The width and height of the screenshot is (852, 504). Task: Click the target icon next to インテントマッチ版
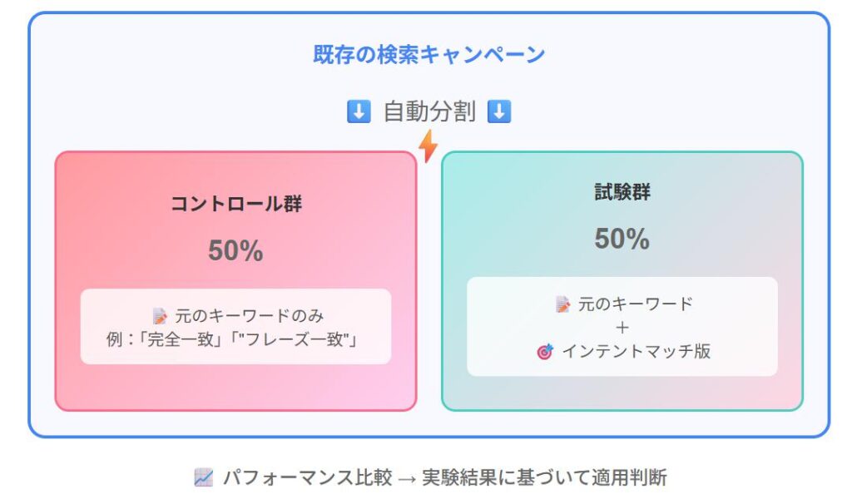[545, 352]
